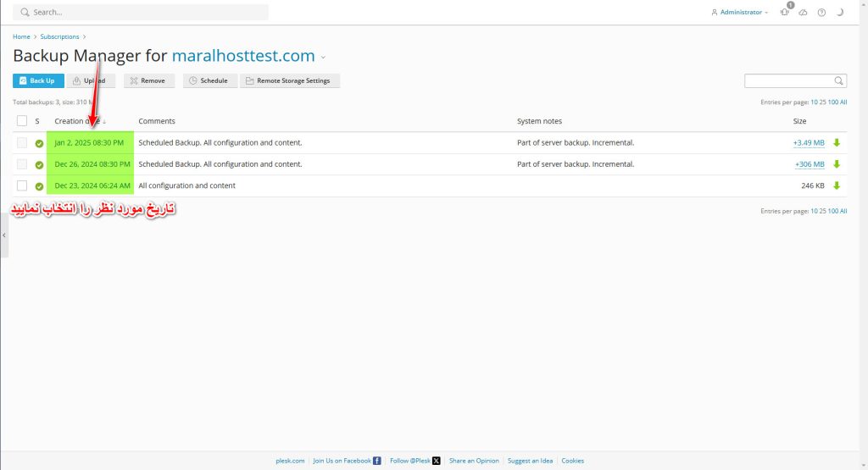868x470 pixels.
Task: Click the 246 KB size value
Action: [813, 185]
